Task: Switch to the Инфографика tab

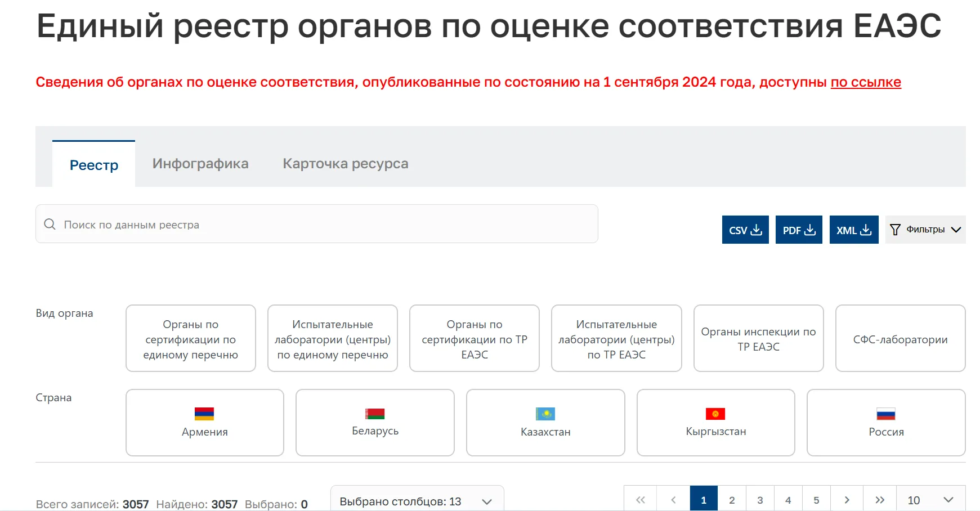Action: [200, 164]
